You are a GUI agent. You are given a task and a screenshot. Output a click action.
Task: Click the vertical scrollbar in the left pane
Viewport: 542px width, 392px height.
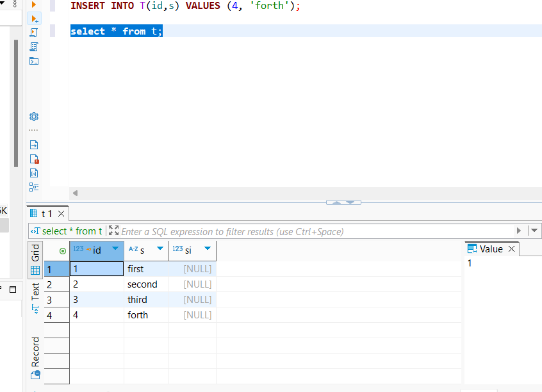tap(16, 103)
